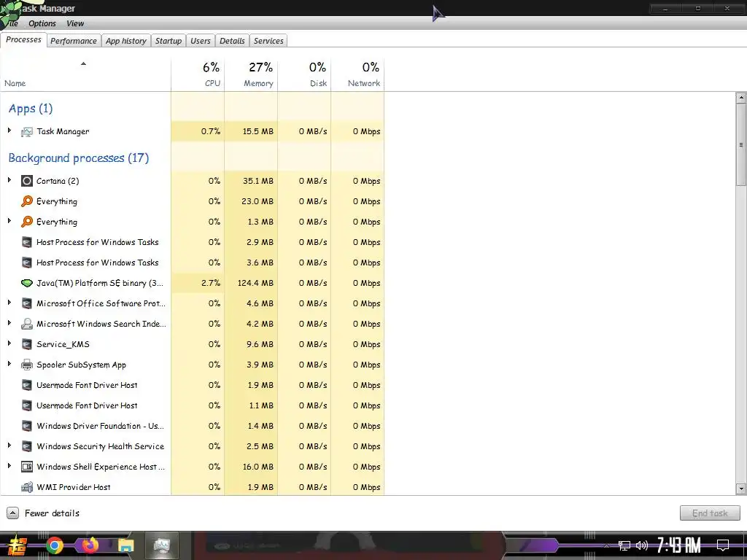Viewport: 747px width, 560px height.
Task: Switch to the Services tab
Action: 268,41
